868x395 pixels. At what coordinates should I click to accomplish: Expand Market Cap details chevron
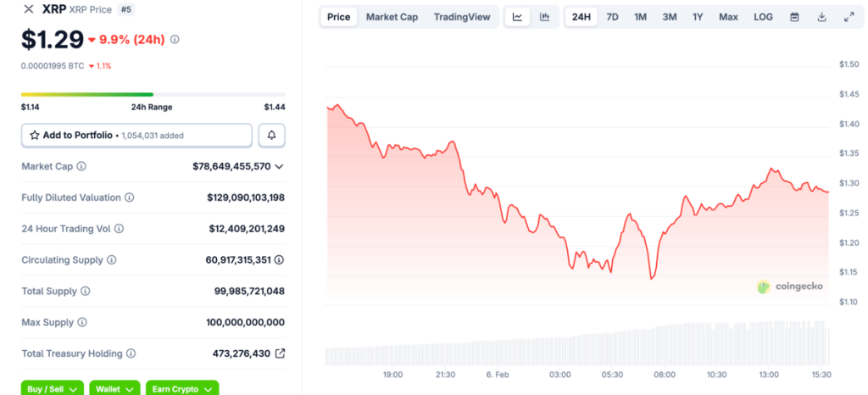point(279,167)
